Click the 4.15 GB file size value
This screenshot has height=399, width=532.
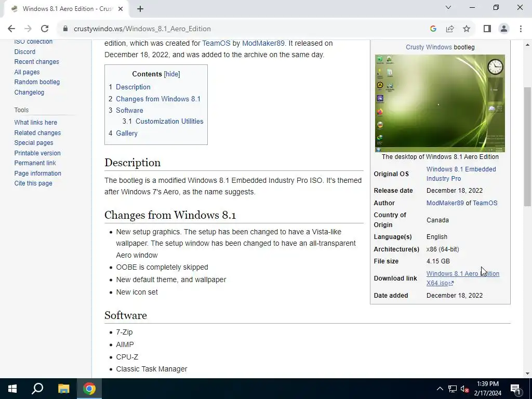click(438, 261)
